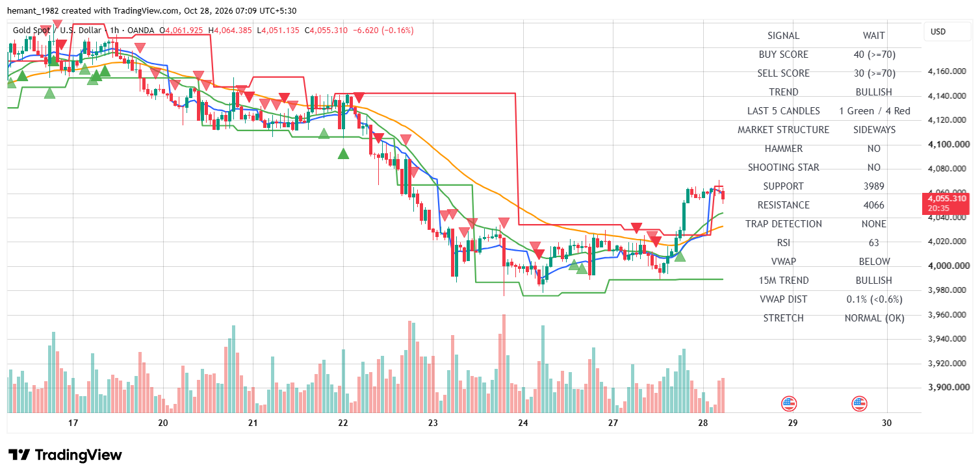
Task: Click the US flag event icon above date 29
Action: (x=789, y=404)
